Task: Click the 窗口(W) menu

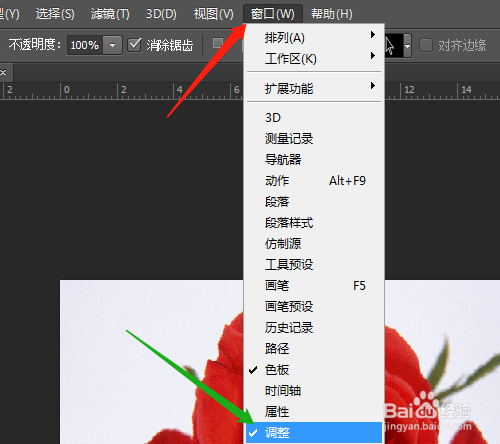Action: coord(273,14)
